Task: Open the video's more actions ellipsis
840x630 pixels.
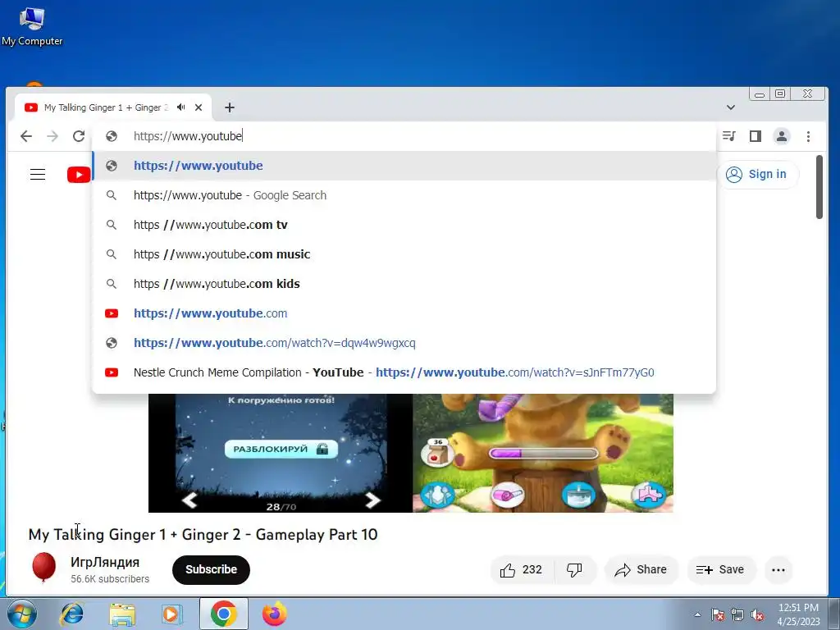Action: point(778,570)
